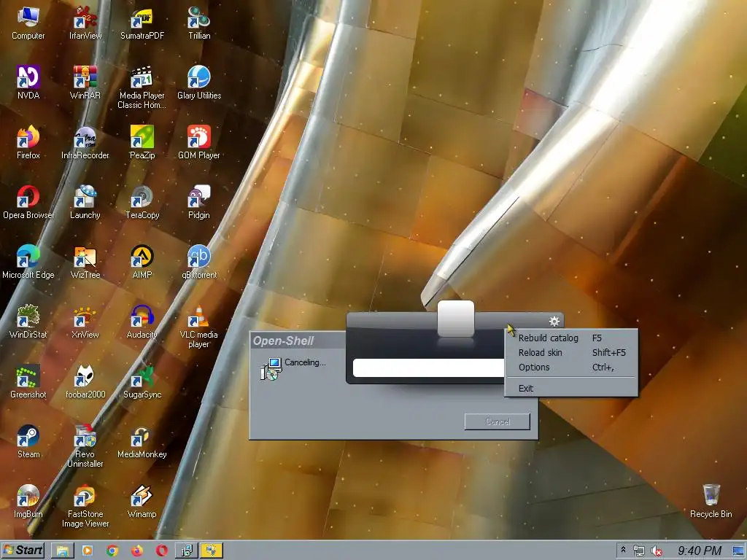Image resolution: width=747 pixels, height=560 pixels.
Task: Select the Winamp desktop shortcut
Action: [142, 502]
